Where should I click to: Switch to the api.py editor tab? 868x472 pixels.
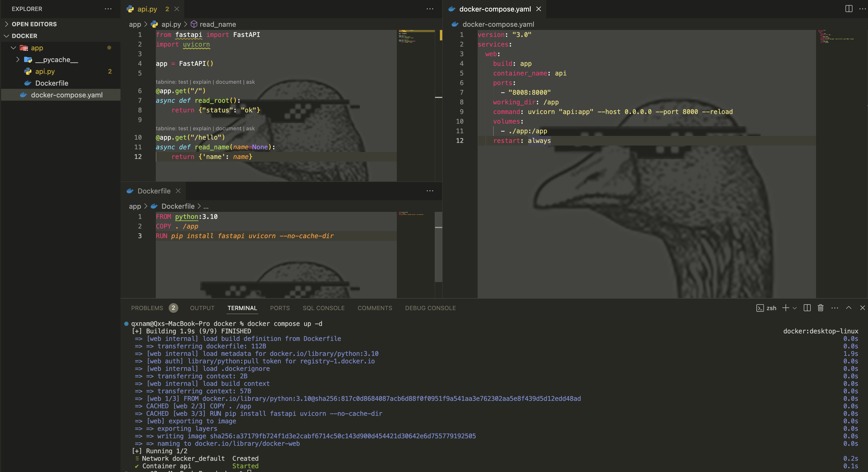click(147, 9)
